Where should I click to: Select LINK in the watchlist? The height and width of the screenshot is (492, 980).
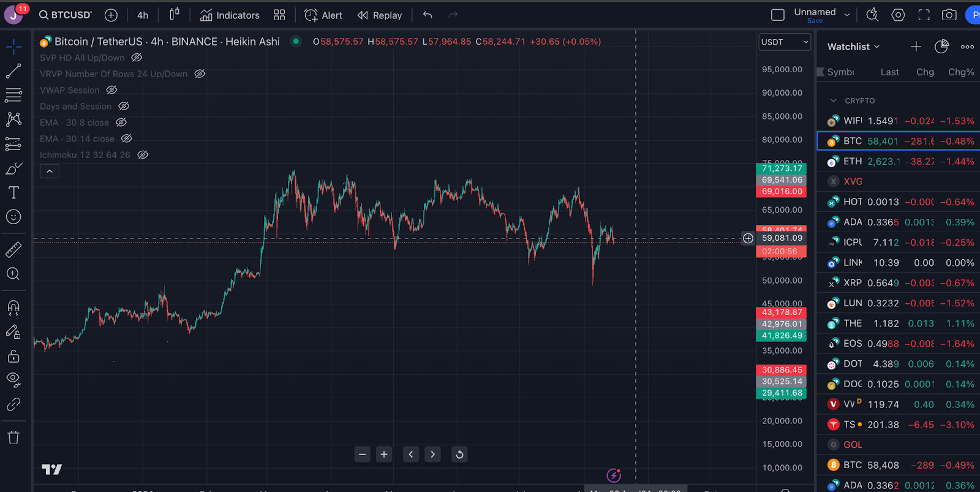pos(899,262)
